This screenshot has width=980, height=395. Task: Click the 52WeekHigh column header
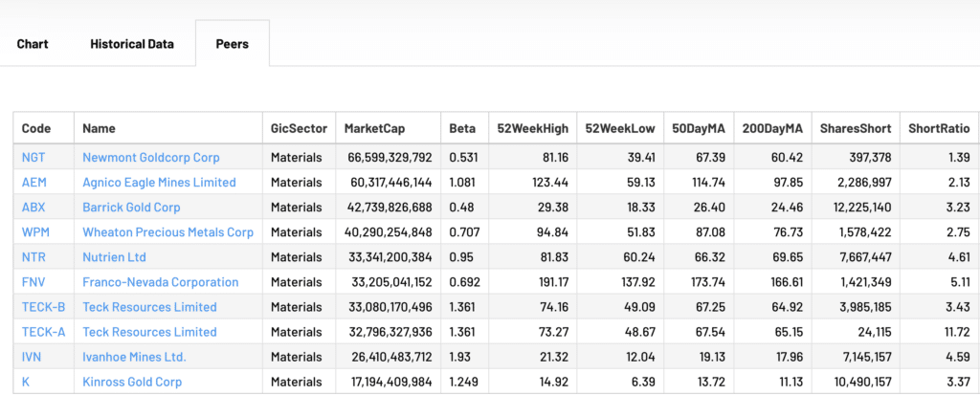coord(532,128)
